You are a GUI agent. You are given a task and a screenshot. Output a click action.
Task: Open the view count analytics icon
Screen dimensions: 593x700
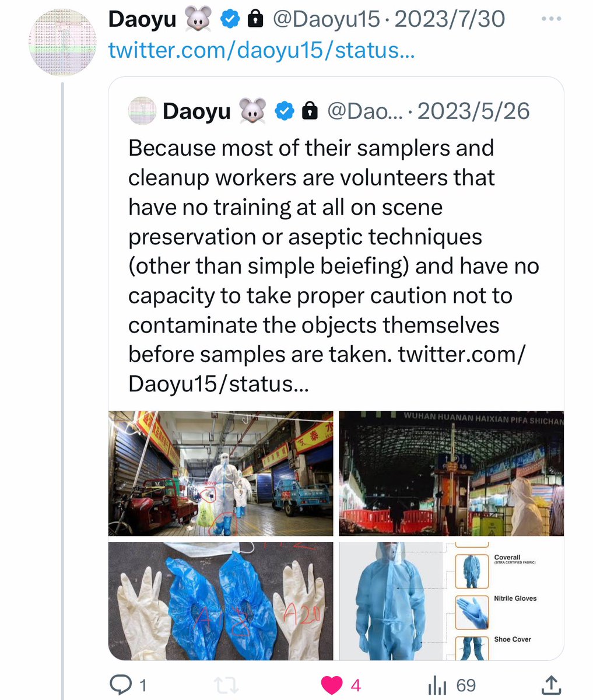437,685
